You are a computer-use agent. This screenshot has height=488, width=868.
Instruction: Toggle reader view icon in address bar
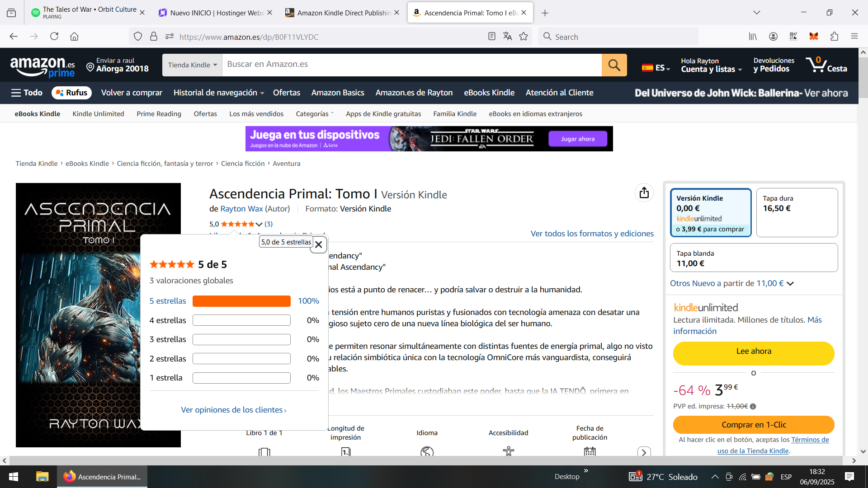[x=492, y=37]
